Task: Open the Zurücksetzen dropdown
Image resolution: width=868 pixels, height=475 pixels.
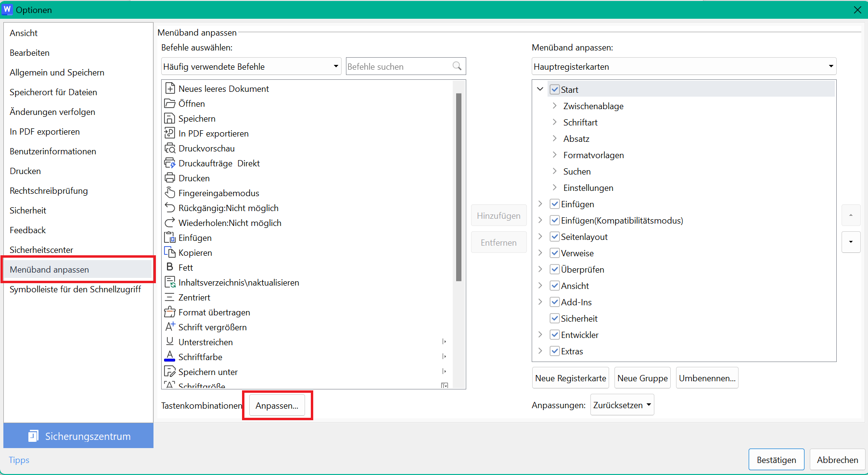Action: tap(622, 405)
